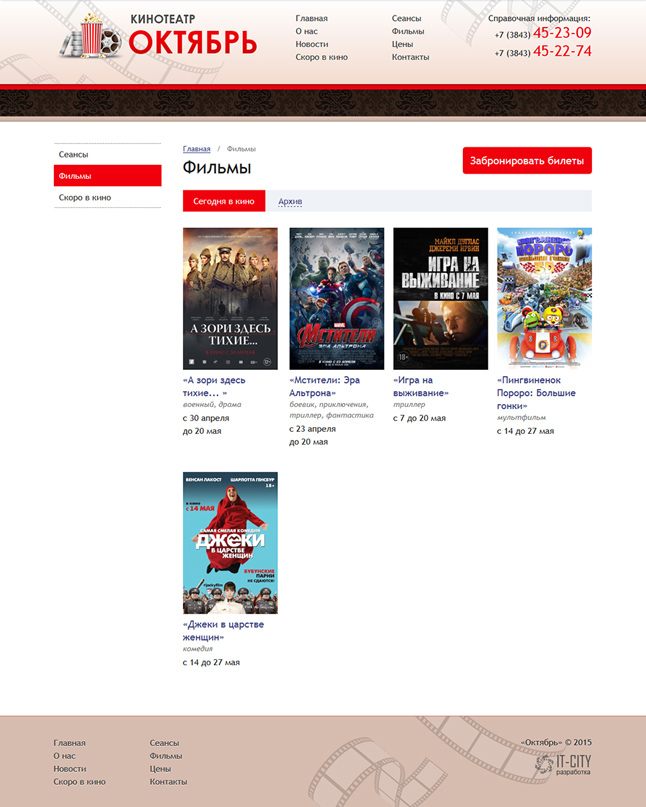
Task: Click the Кинотеатр Октябрь logo
Action: (x=158, y=35)
